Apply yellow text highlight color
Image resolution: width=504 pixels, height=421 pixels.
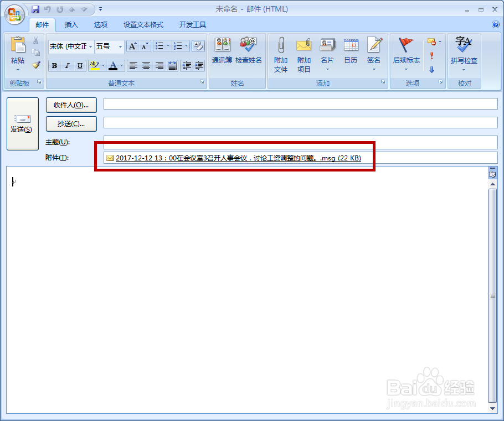click(x=95, y=66)
